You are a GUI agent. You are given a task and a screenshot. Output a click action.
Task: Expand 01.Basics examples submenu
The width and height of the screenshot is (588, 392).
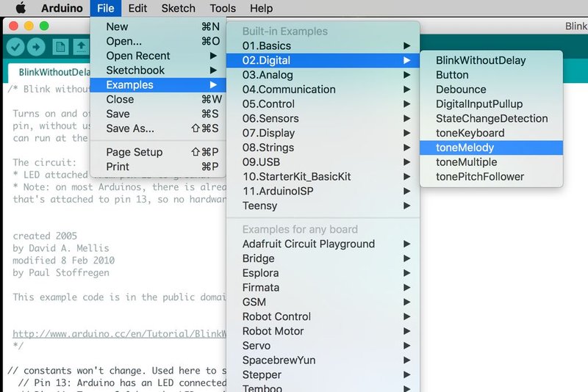pos(323,46)
